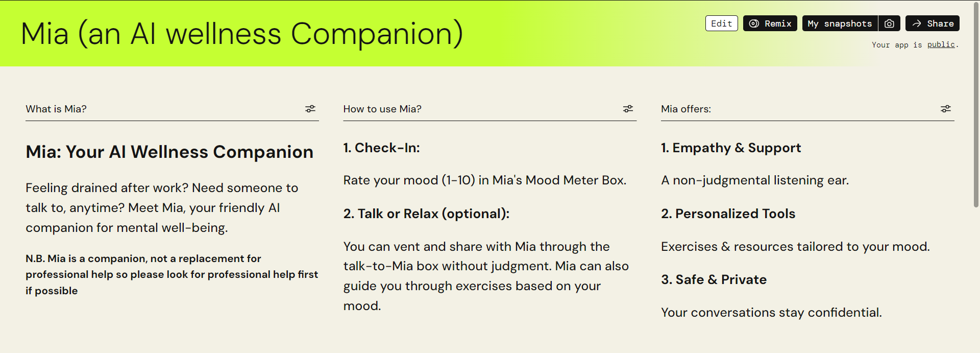Open My snapshots
This screenshot has height=353, width=980.
[840, 23]
